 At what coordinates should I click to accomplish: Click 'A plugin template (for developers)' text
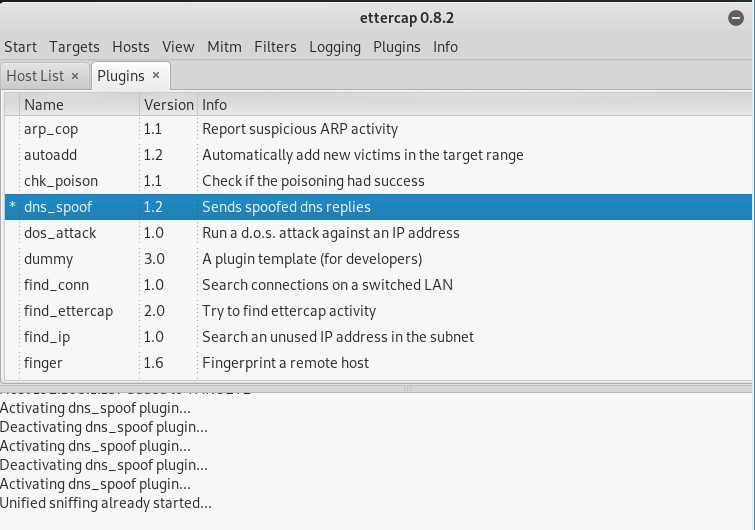pyautogui.click(x=312, y=259)
